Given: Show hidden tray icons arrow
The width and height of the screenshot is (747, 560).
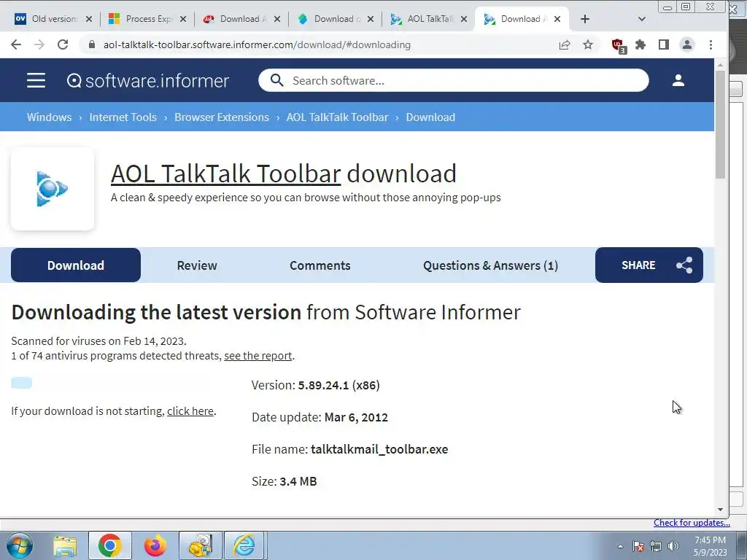Looking at the screenshot, I should tap(620, 546).
